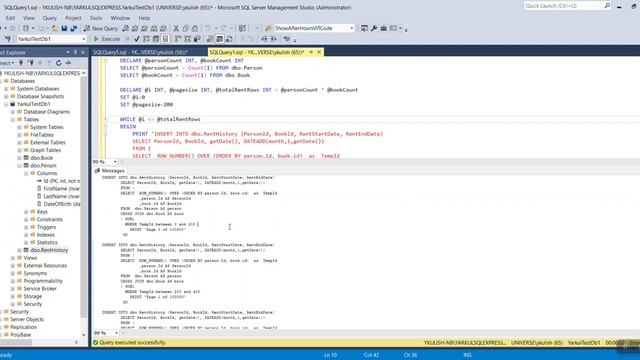Click the Paste icon in the toolbar
The height and width of the screenshot is (360, 640).
tap(195, 28)
